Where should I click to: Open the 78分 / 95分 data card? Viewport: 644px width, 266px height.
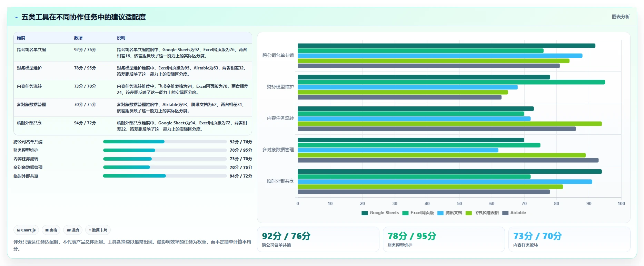(444, 239)
